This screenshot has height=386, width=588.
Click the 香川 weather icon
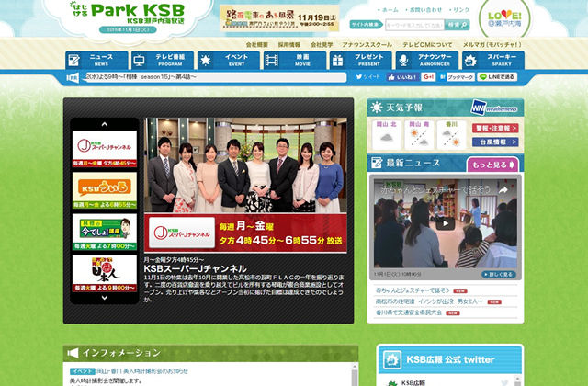point(451,135)
